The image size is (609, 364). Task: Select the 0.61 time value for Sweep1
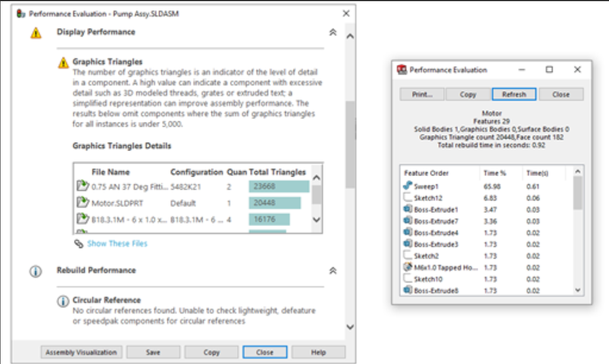(532, 186)
